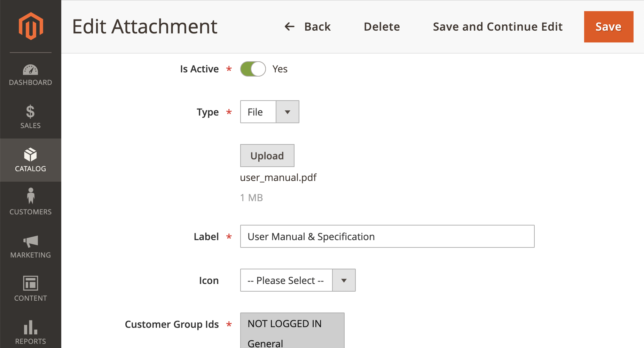Select NOT LOGGED IN customer group
The width and height of the screenshot is (644, 348).
pyautogui.click(x=284, y=324)
